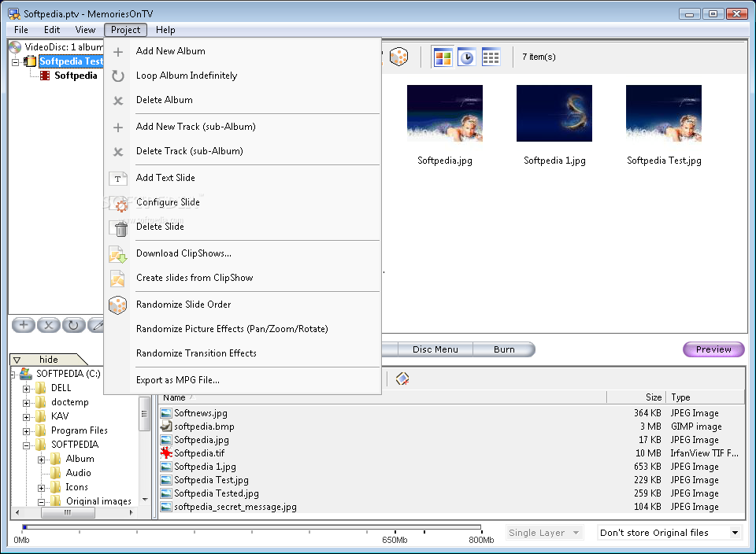This screenshot has width=756, height=554.
Task: Open the Single Layer dropdown
Action: 544,533
